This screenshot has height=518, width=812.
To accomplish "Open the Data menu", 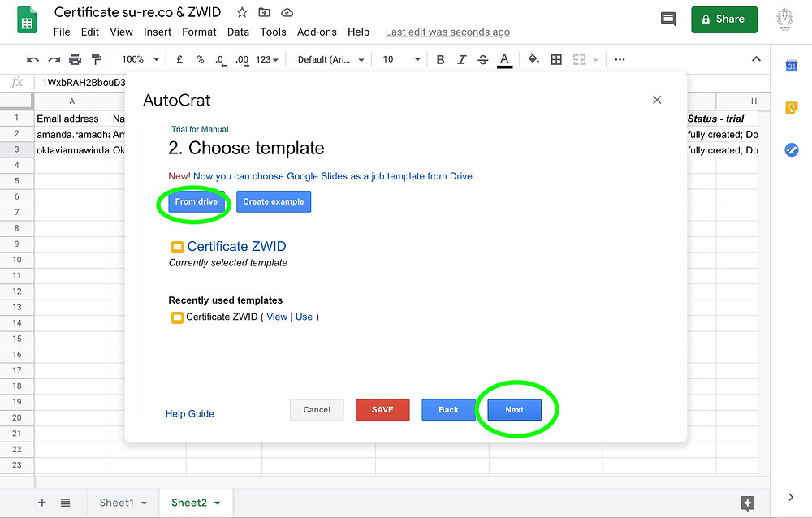I will 238,32.
